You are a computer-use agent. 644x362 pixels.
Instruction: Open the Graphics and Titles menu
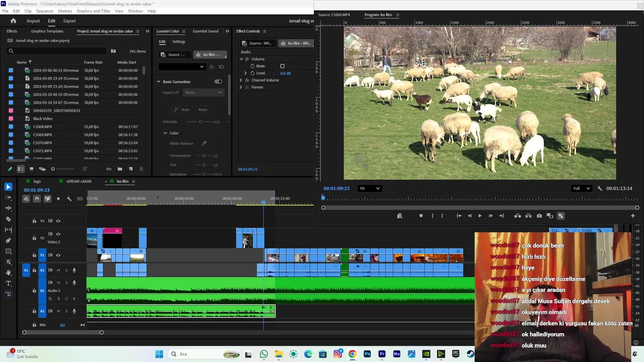pyautogui.click(x=94, y=11)
